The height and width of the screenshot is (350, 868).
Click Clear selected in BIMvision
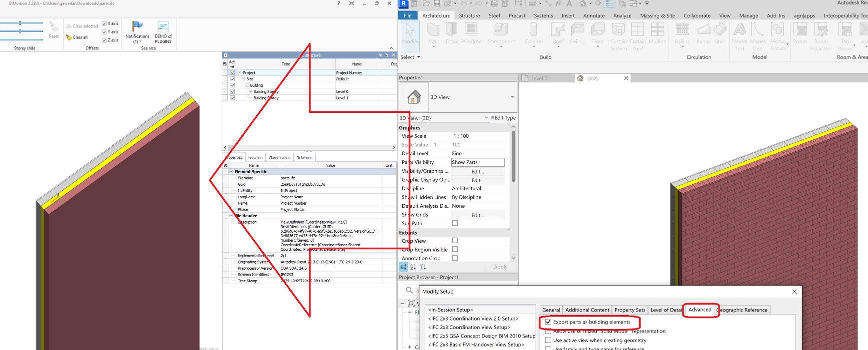click(82, 26)
